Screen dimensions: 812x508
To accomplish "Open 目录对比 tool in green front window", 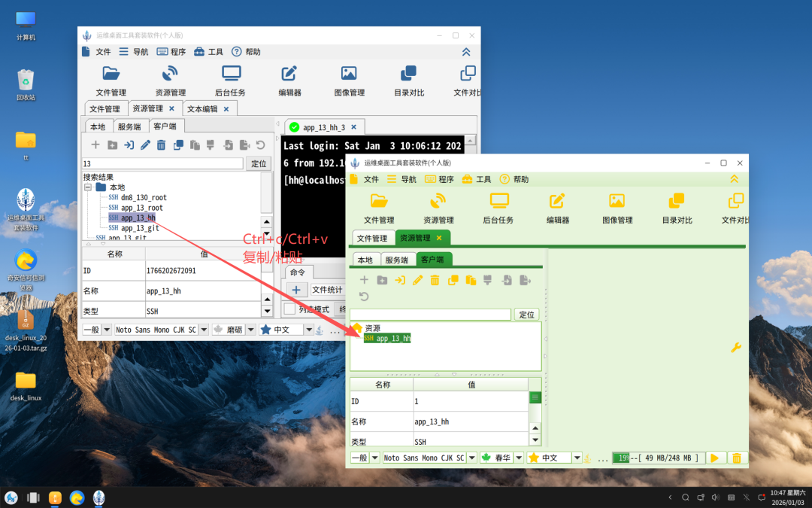I will pos(677,208).
